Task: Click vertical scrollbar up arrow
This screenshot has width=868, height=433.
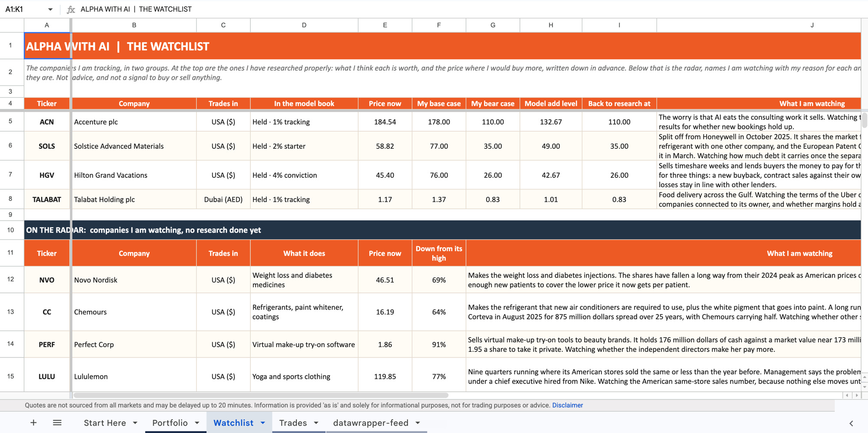Action: (x=865, y=377)
